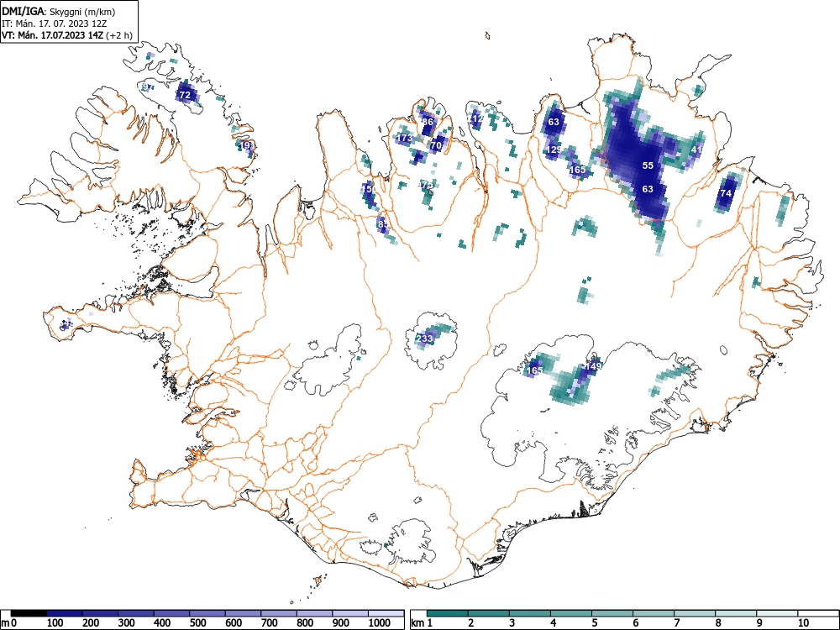The image size is (840, 630).
Task: Click the 19 visibility value on the map
Action: tap(244, 145)
